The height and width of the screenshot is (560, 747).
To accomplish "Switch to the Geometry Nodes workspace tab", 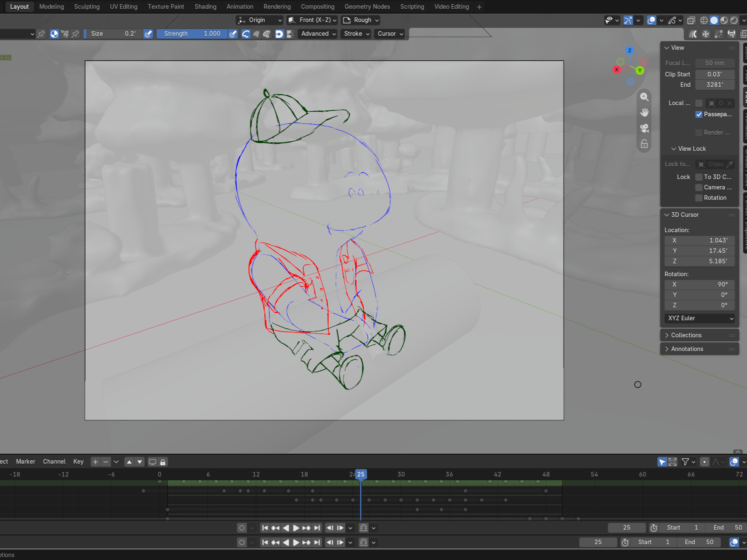I will (367, 7).
